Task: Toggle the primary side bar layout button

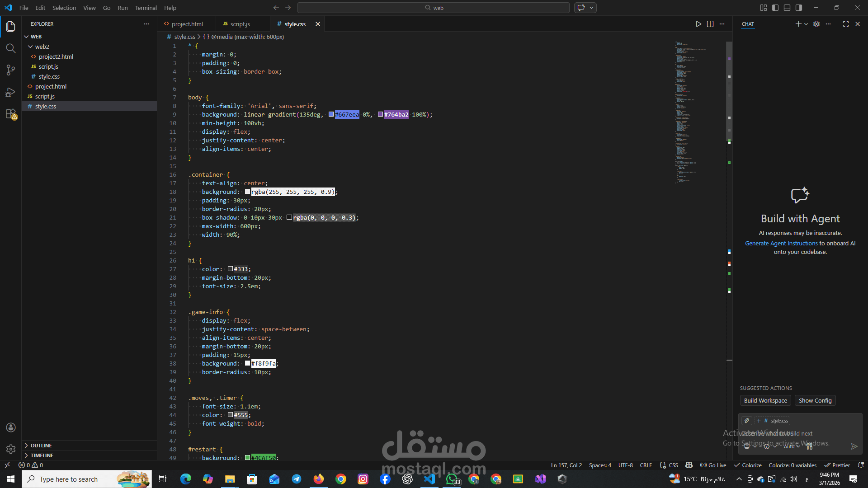Action: pyautogui.click(x=775, y=8)
